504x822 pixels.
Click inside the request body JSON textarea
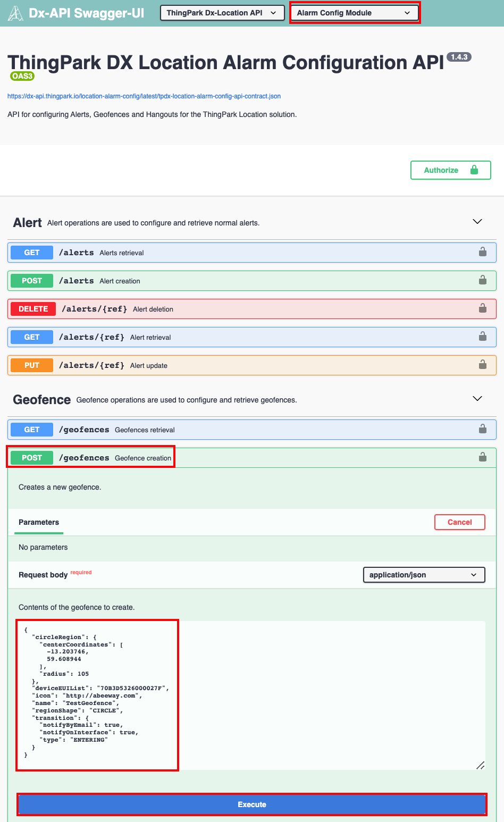pos(251,695)
